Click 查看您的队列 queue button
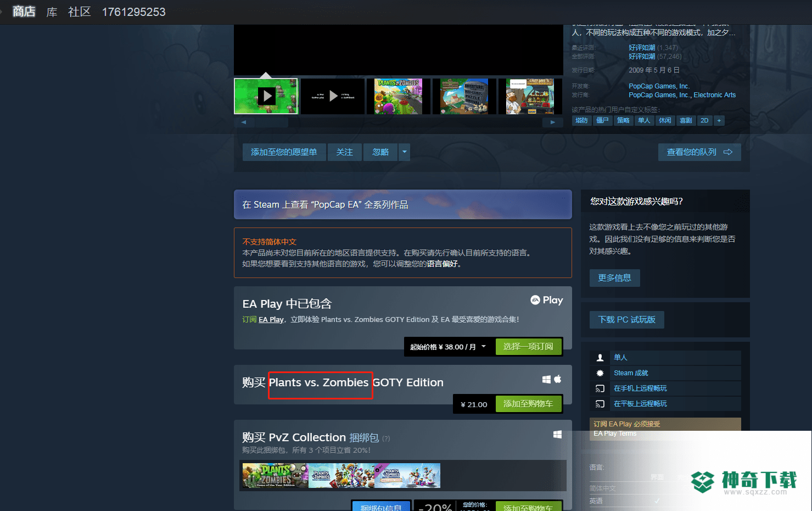 tap(699, 152)
